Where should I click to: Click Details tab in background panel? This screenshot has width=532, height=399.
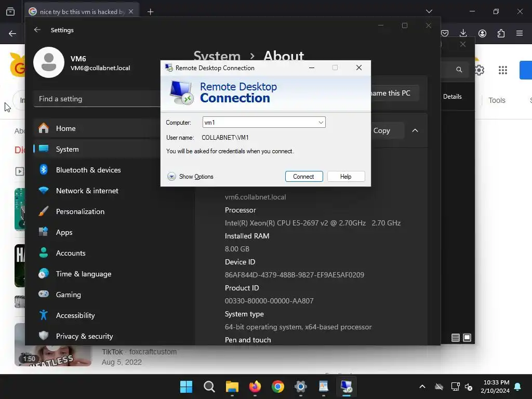[x=453, y=97]
